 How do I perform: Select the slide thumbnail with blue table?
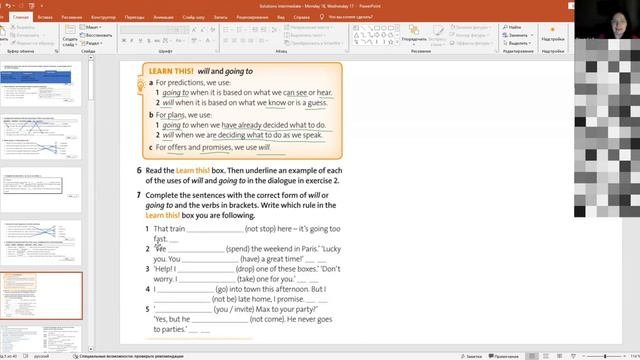[41, 84]
